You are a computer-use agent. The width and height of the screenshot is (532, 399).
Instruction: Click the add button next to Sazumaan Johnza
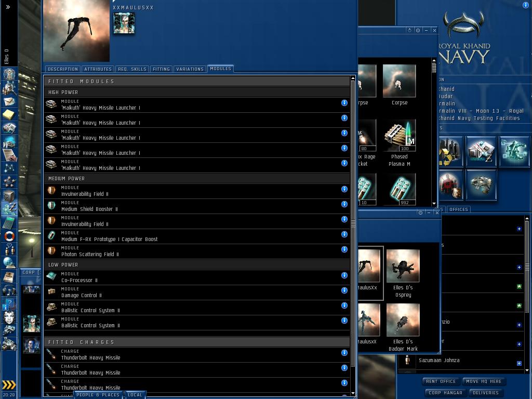pos(519,363)
